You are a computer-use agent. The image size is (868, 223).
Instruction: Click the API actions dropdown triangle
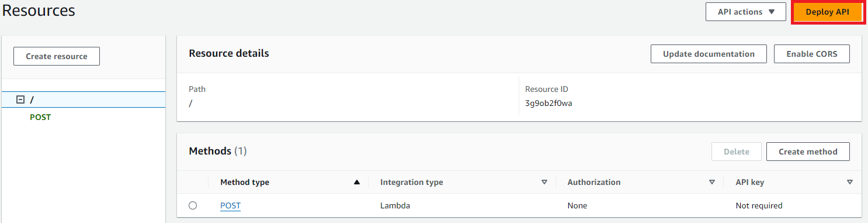click(771, 12)
